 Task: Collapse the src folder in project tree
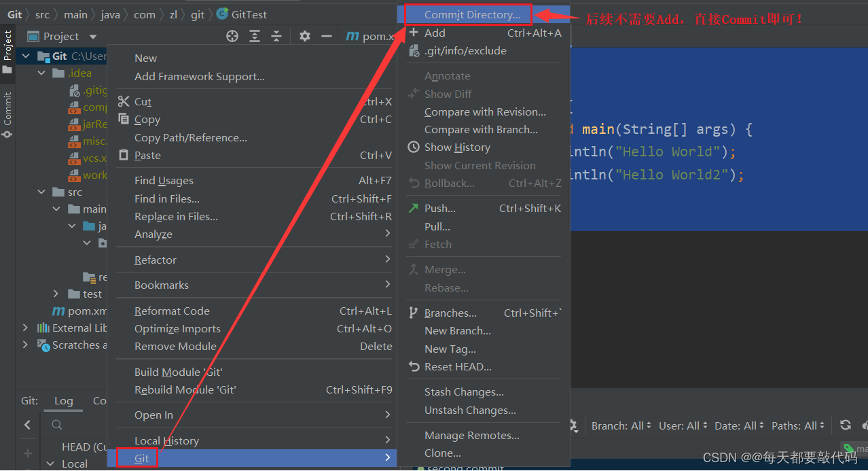(x=41, y=192)
